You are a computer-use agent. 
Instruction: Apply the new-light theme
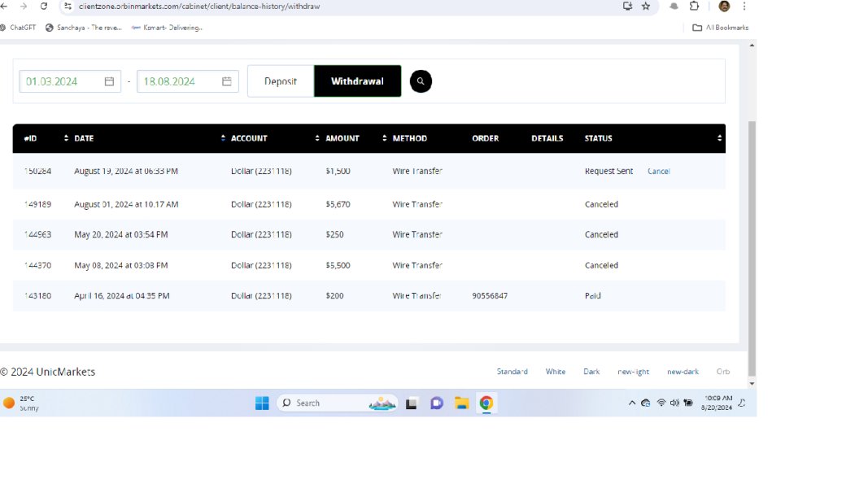633,372
